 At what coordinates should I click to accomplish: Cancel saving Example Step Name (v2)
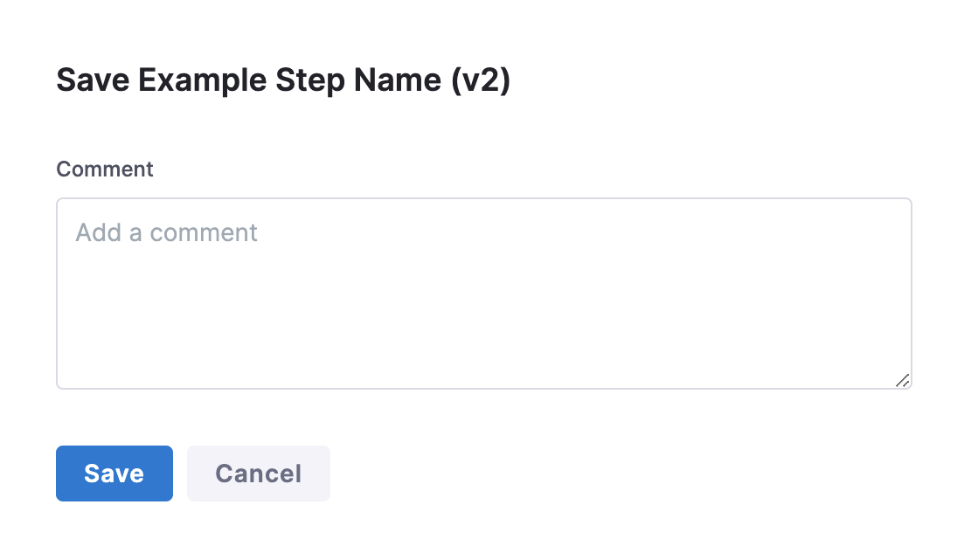point(259,474)
